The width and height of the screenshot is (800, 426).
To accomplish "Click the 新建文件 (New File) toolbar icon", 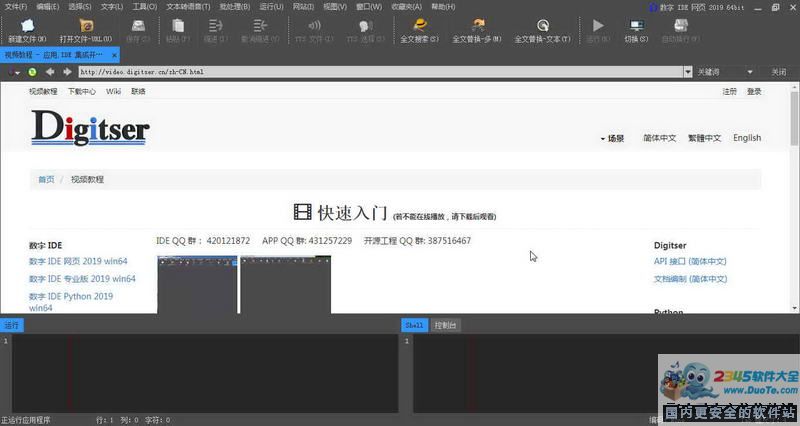I will [x=27, y=26].
